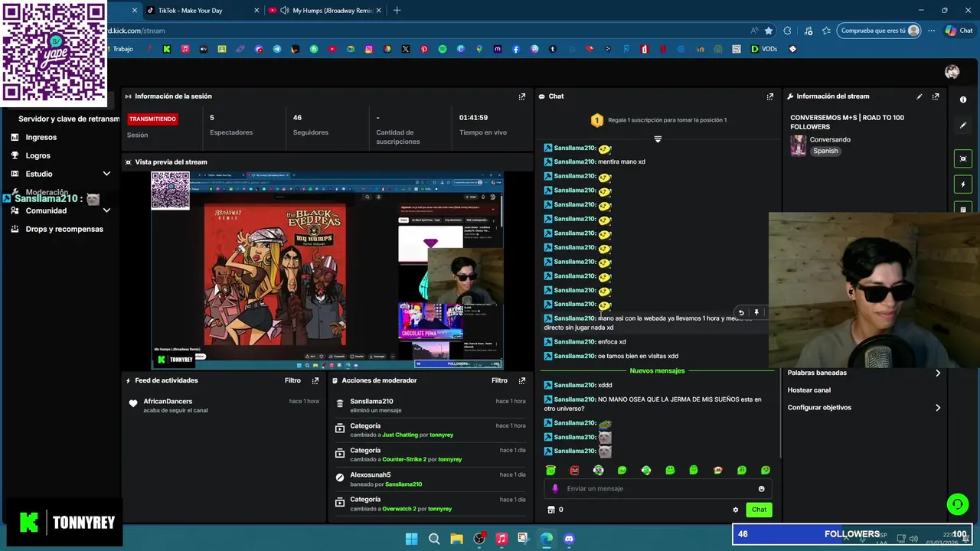
Task: Click Hostear canal
Action: coord(809,390)
